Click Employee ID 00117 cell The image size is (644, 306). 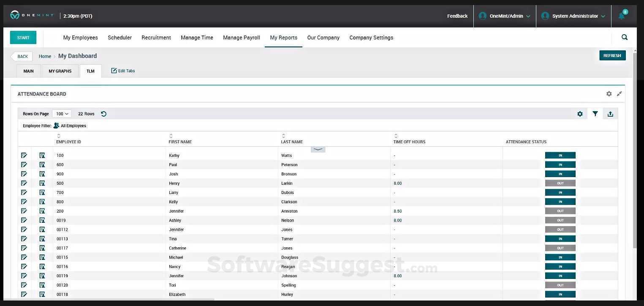[x=62, y=248]
